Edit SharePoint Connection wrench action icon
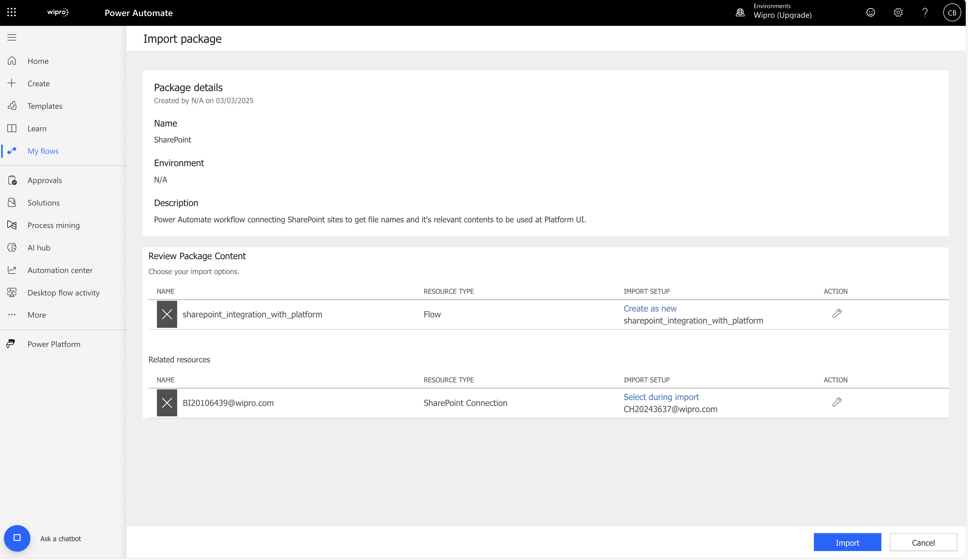968x560 pixels. 837,402
